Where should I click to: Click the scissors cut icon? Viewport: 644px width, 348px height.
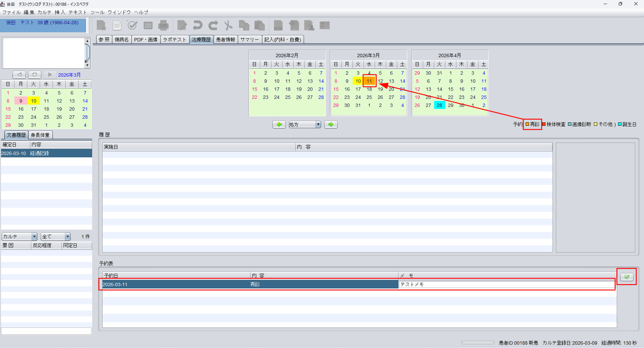(x=228, y=26)
